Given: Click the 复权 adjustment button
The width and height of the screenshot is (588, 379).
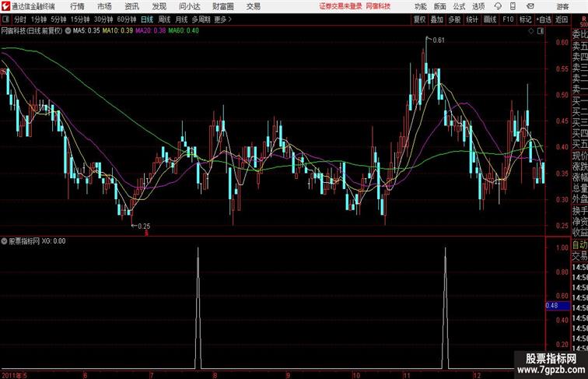Looking at the screenshot, I should (x=420, y=19).
